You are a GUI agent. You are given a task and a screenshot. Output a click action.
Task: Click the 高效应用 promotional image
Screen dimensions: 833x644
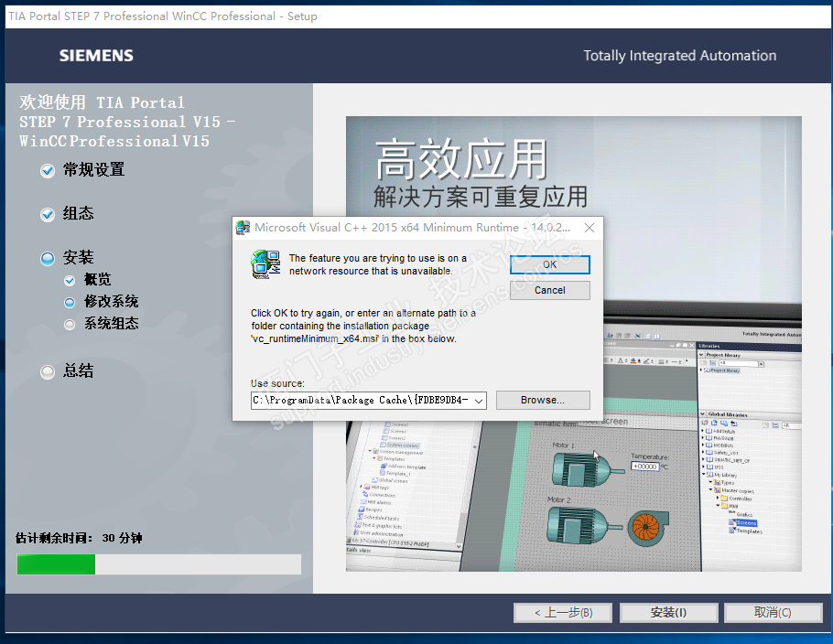click(573, 344)
